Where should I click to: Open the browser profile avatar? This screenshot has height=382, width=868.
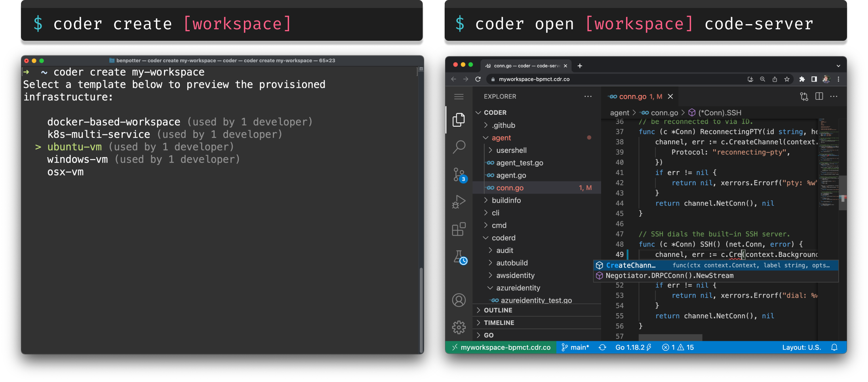tap(826, 79)
